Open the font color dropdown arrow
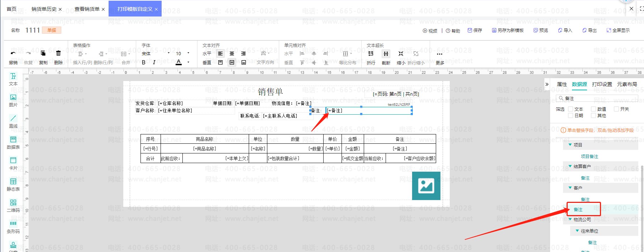Screen dimensions: 644x252 click(x=189, y=62)
